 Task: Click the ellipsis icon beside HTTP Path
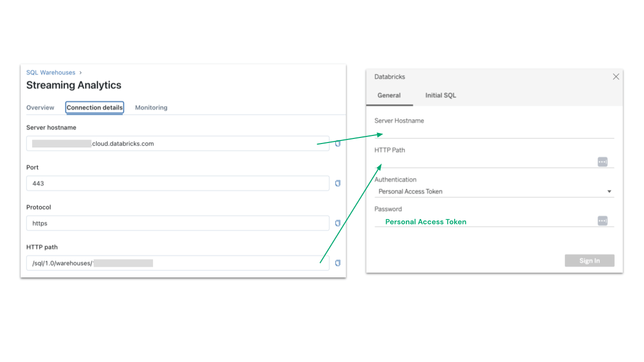[602, 162]
